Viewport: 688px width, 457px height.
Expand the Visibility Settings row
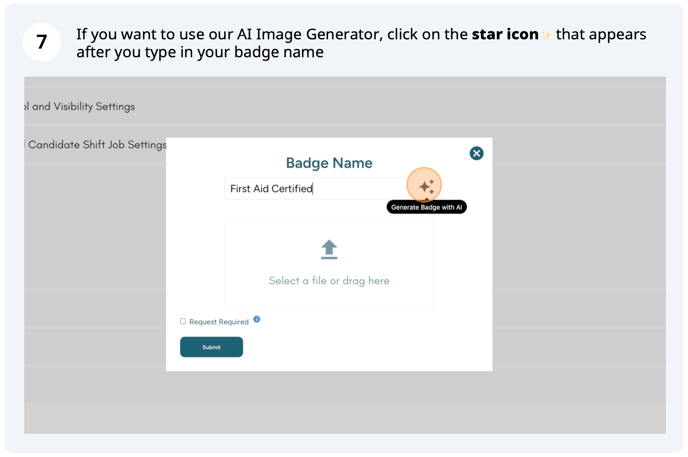coord(80,106)
